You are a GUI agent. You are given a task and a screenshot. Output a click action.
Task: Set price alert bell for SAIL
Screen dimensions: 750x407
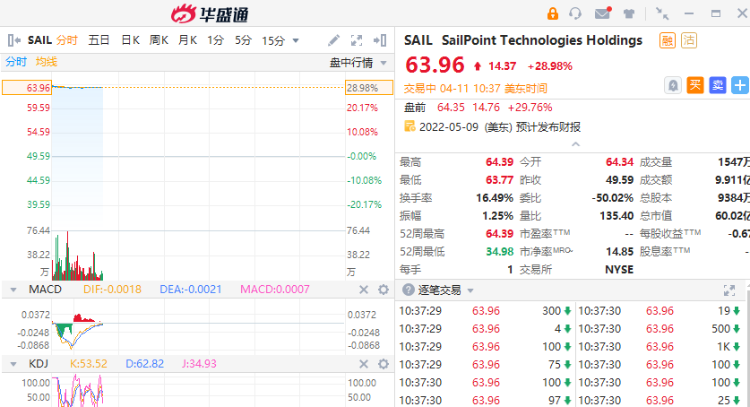click(x=673, y=85)
